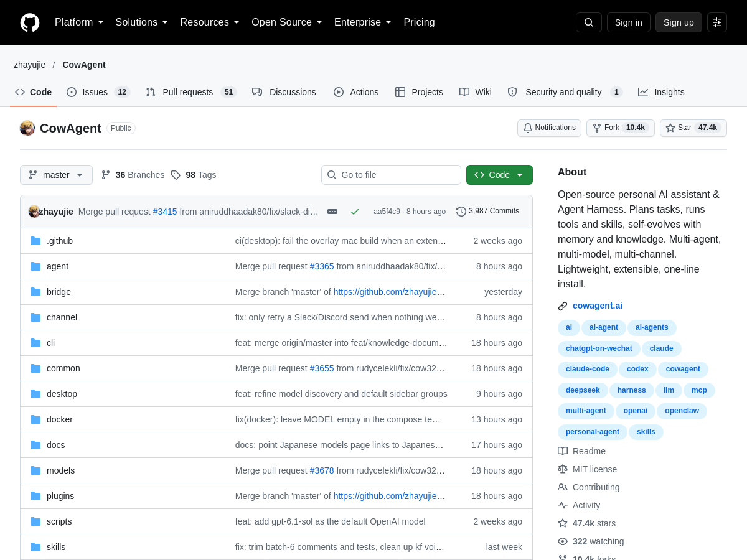Viewport: 747px width, 560px height.
Task: Expand the Resources menu
Action: tap(210, 22)
